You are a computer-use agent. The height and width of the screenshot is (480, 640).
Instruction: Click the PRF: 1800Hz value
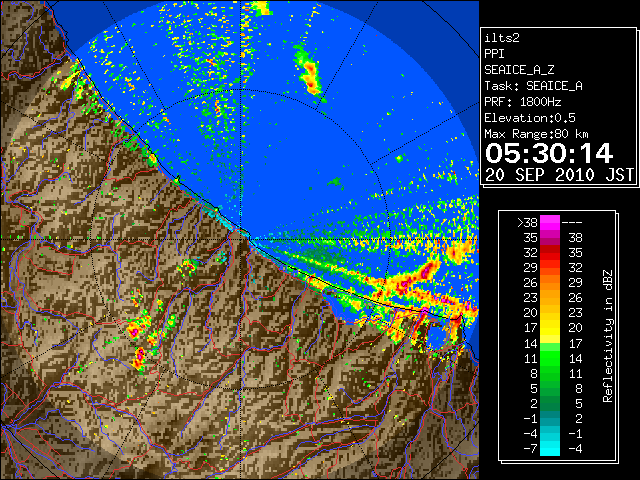coord(523,102)
